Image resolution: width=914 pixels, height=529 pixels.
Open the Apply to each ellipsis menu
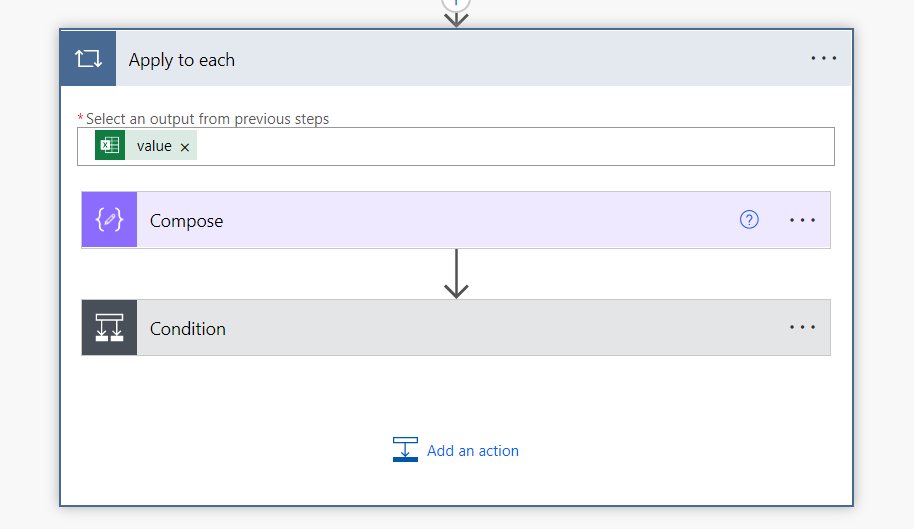824,58
